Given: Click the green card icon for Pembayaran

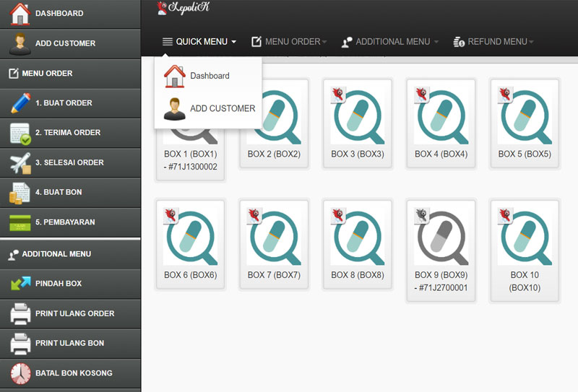Looking at the screenshot, I should 20,222.
